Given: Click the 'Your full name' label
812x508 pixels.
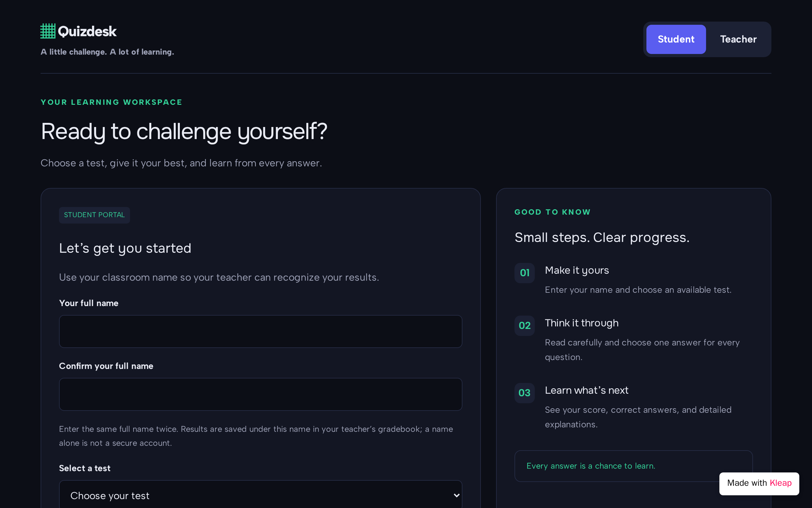Looking at the screenshot, I should (88, 303).
